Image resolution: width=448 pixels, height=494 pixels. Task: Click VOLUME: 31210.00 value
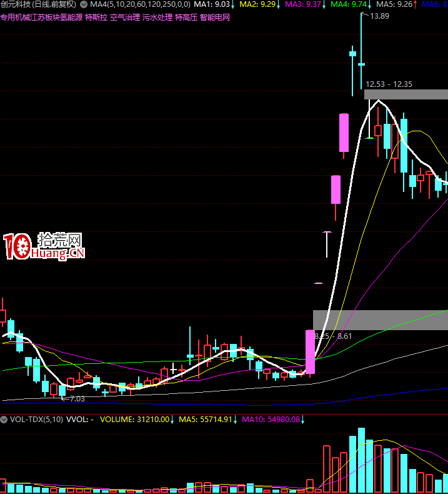pos(134,420)
